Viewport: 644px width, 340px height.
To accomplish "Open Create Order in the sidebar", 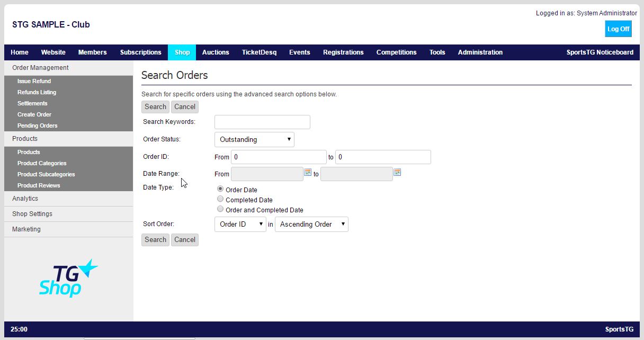I will pos(34,114).
